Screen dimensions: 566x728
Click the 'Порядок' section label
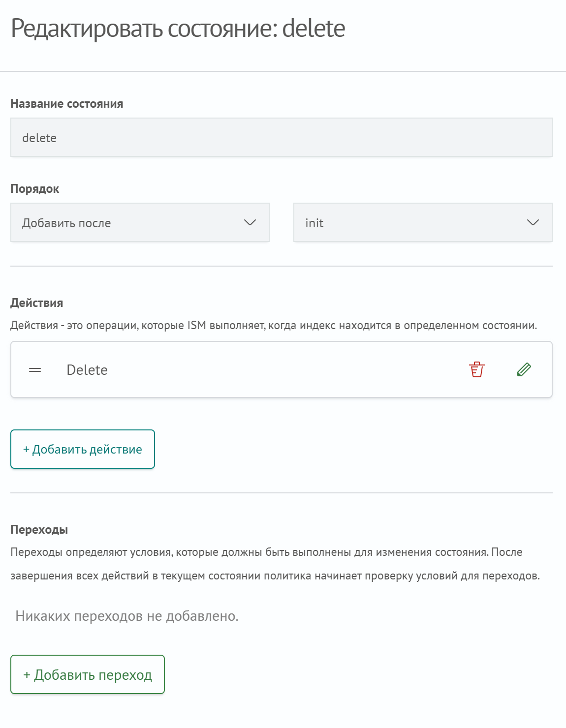(x=35, y=189)
